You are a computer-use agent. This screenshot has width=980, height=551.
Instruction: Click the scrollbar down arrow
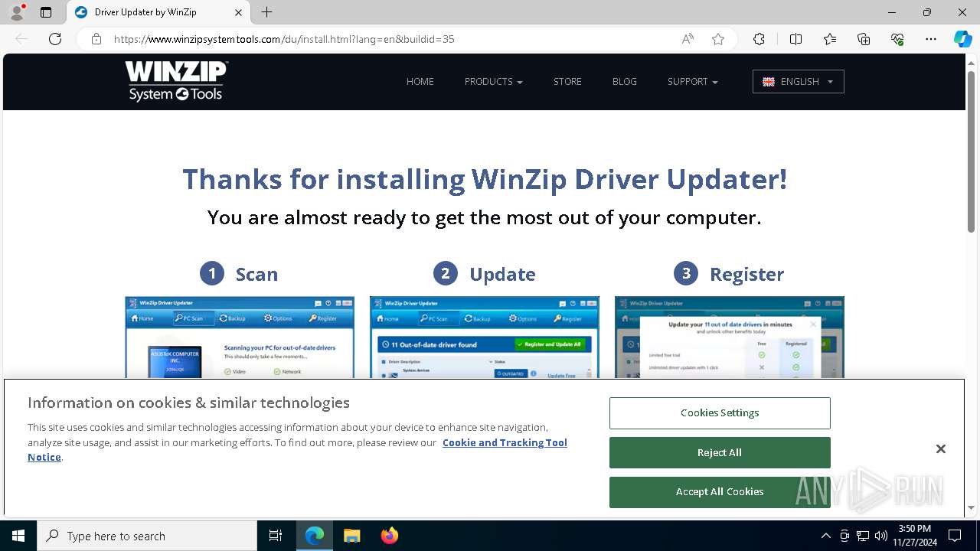(x=972, y=507)
